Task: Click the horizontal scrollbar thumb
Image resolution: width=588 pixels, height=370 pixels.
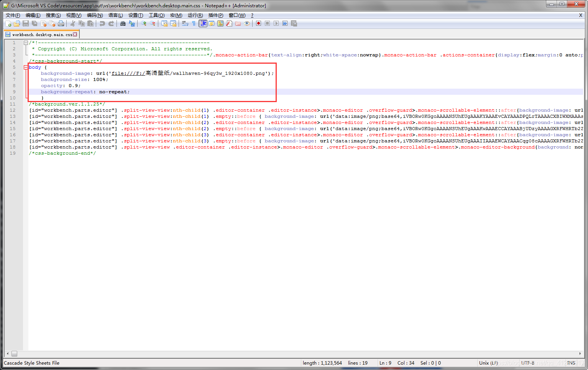Action: point(14,353)
